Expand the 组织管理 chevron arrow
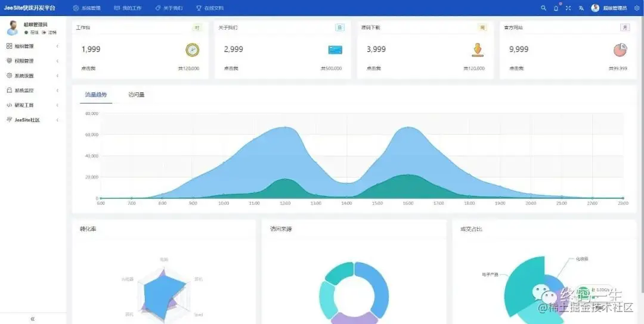644x324 pixels. (57, 46)
